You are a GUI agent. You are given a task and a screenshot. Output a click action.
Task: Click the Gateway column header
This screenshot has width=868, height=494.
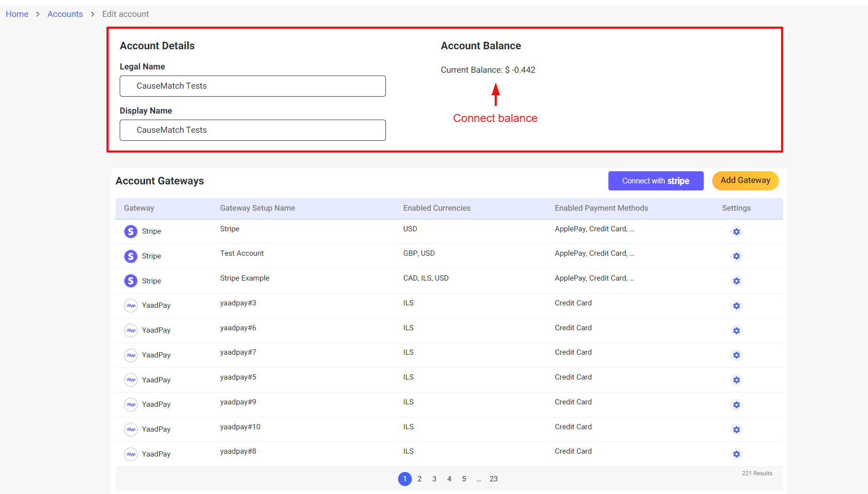pos(139,208)
